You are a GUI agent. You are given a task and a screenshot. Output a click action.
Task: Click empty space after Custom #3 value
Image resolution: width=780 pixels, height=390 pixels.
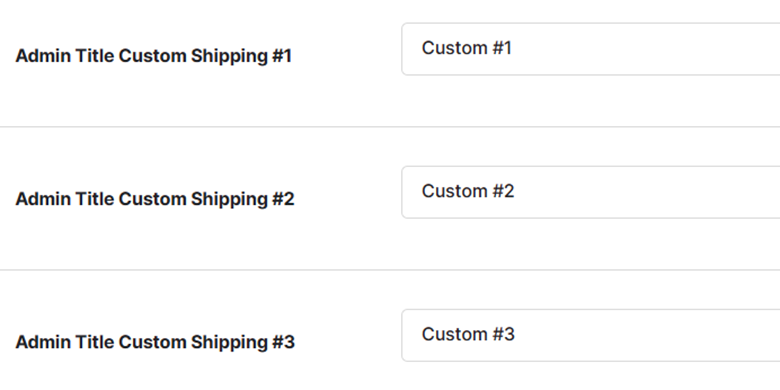[x=647, y=335]
